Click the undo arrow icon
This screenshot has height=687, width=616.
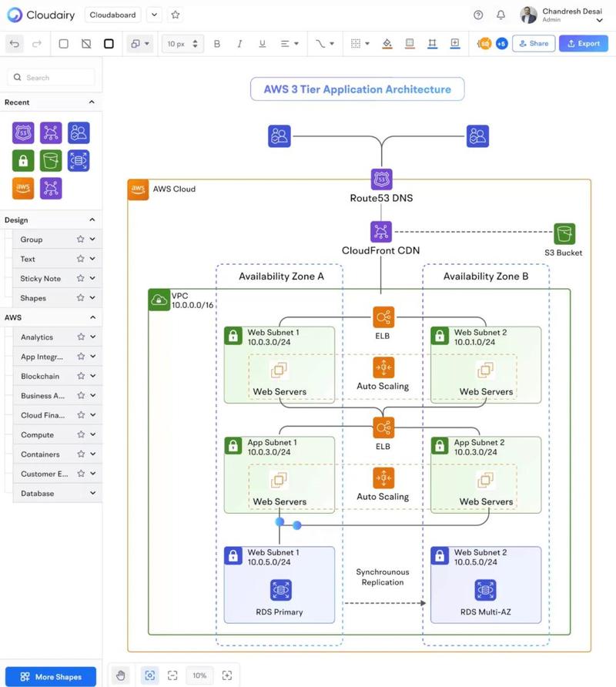click(x=15, y=44)
